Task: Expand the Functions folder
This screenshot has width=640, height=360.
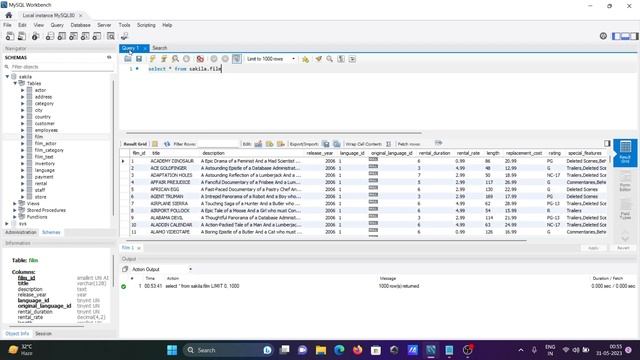Action: 15,217
